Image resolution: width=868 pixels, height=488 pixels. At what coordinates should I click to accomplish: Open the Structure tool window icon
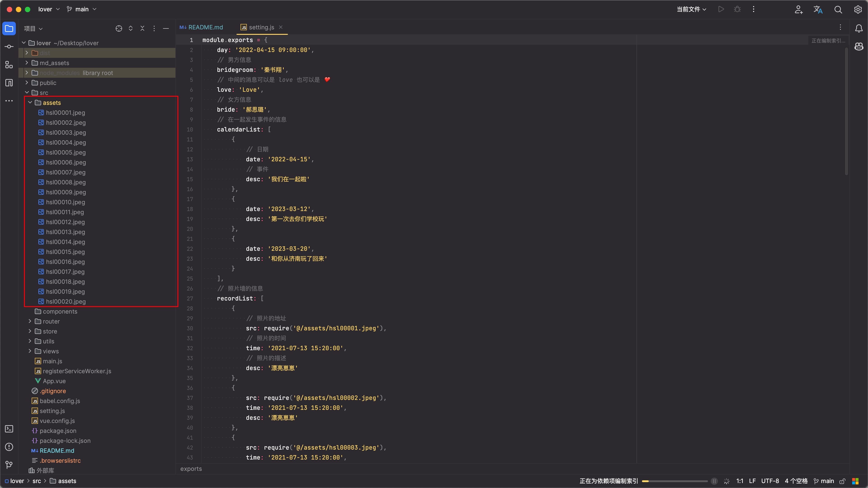9,65
